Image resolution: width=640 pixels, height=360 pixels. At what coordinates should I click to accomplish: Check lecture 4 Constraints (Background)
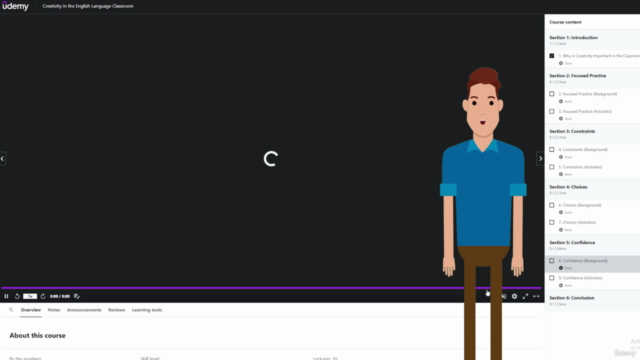(x=552, y=149)
